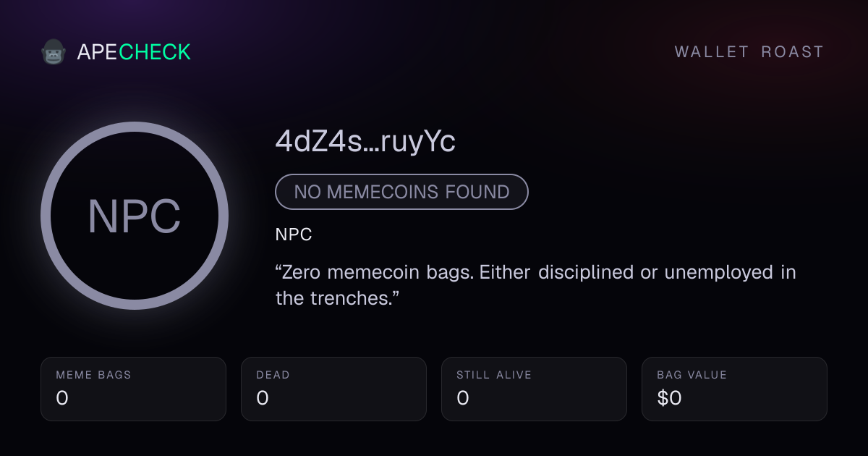Click the Zero memecoin bags roast quote
Viewport: 868px width, 456px height.
(536, 285)
